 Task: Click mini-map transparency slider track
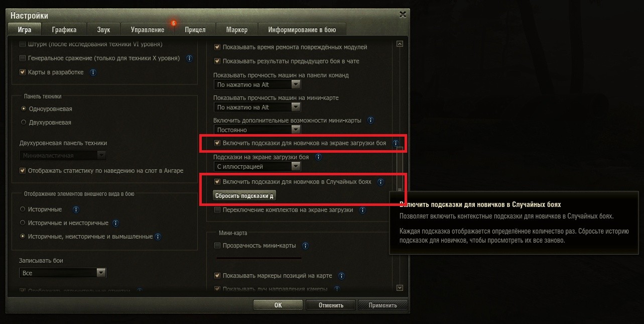259,258
